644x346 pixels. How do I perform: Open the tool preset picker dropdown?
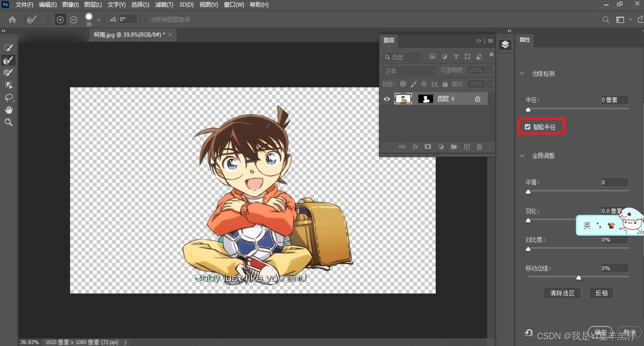42,20
